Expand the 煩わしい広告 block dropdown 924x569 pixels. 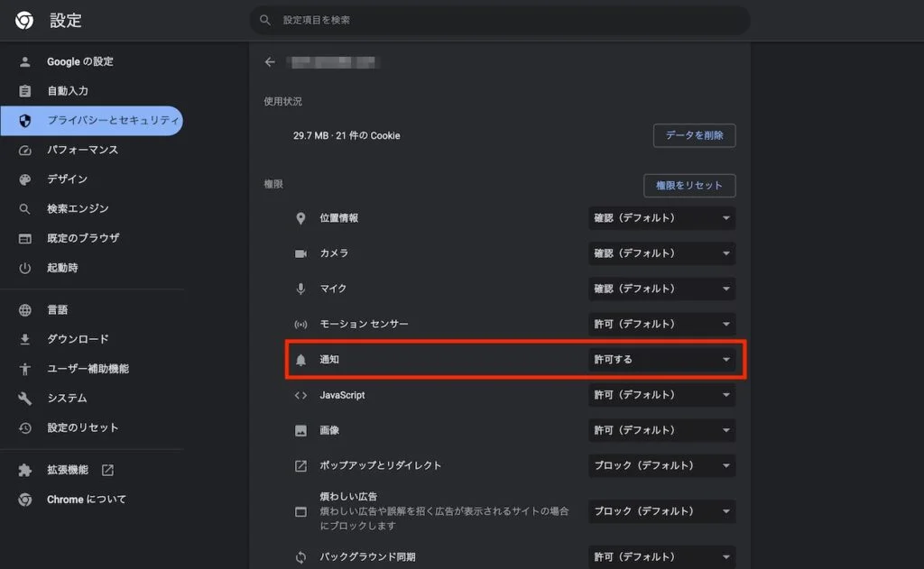[x=661, y=511]
